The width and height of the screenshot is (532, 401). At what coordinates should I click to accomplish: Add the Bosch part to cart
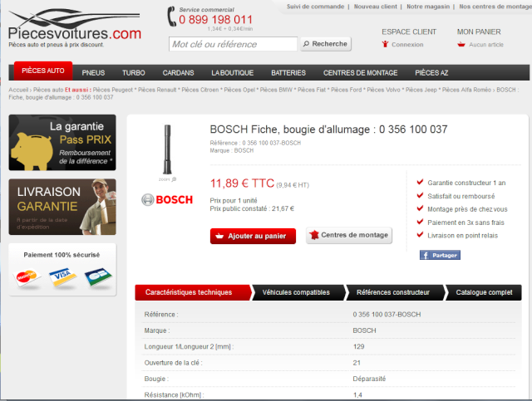pos(253,236)
